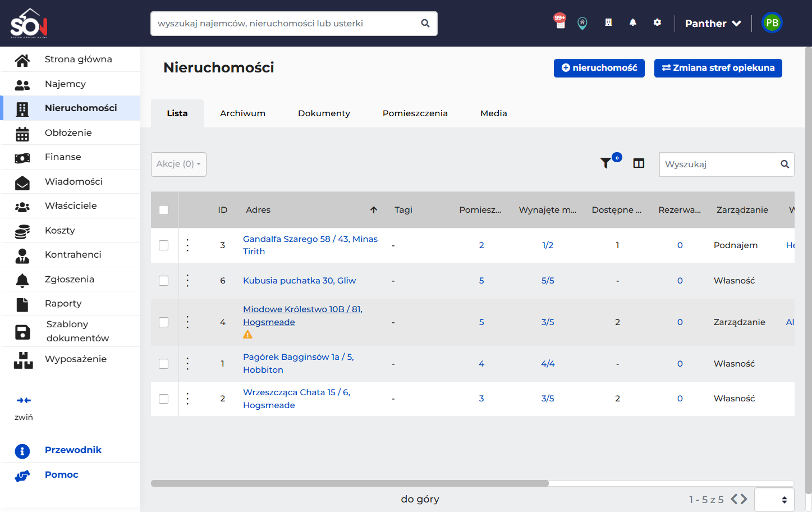This screenshot has height=512, width=812.
Task: Switch to the Archiwum tab
Action: (242, 113)
